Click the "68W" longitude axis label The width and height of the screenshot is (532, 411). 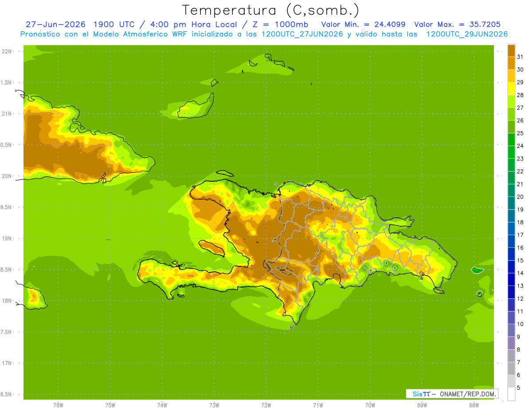coord(474,405)
